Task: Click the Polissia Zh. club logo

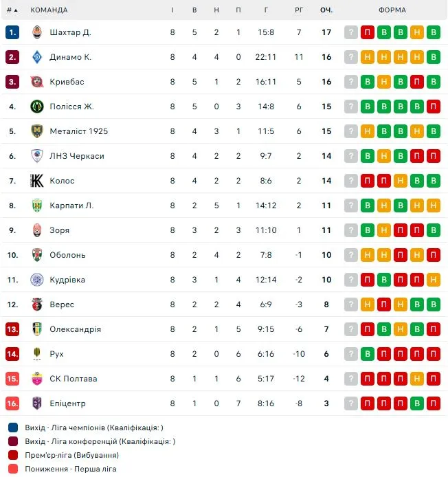Action: (x=37, y=107)
